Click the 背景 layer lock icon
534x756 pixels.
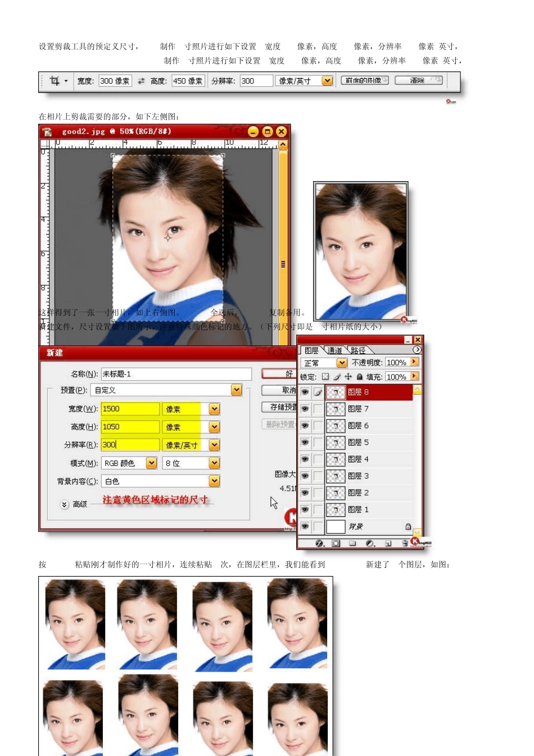pyautogui.click(x=408, y=526)
